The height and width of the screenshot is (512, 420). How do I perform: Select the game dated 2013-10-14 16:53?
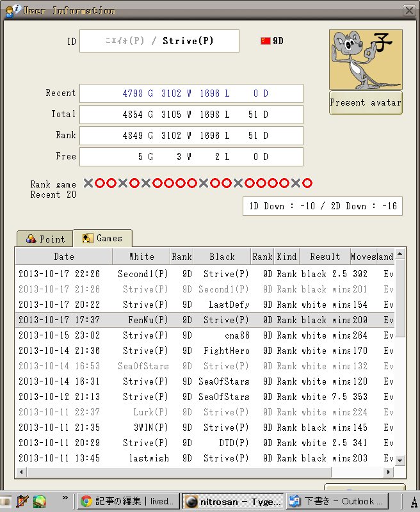[x=205, y=365]
